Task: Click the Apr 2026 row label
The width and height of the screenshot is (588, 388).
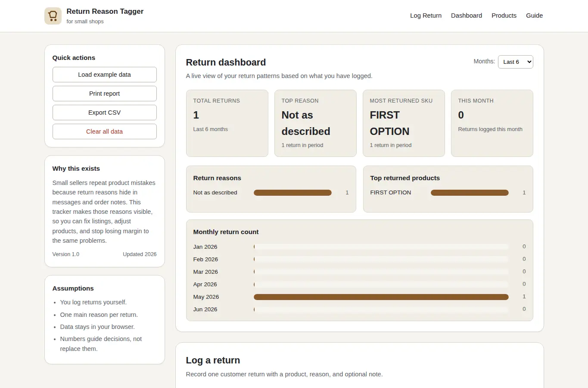Action: pos(205,285)
